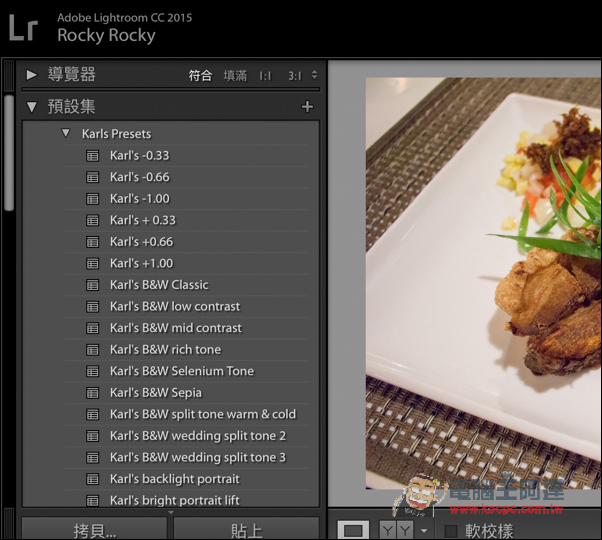602x540 pixels.
Task: Toggle the Y|Y before/after view icon
Action: pyautogui.click(x=397, y=530)
